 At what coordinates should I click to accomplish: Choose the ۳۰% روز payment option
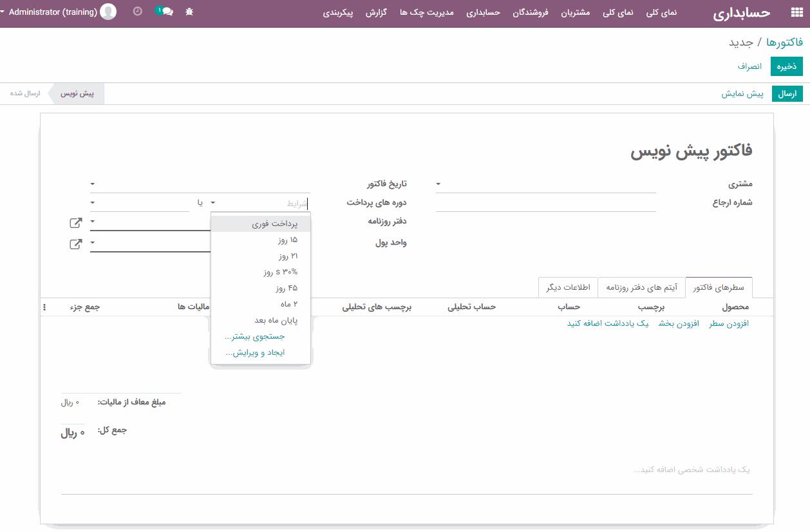pyautogui.click(x=261, y=272)
